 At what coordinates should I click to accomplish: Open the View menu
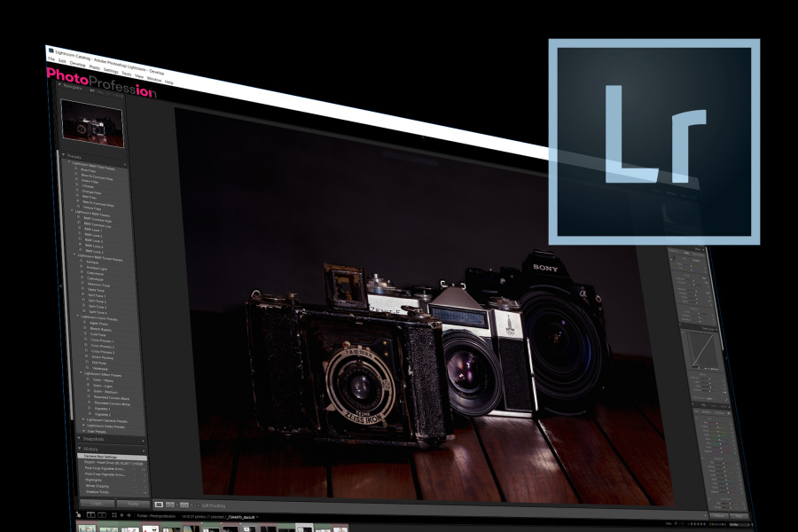point(139,76)
